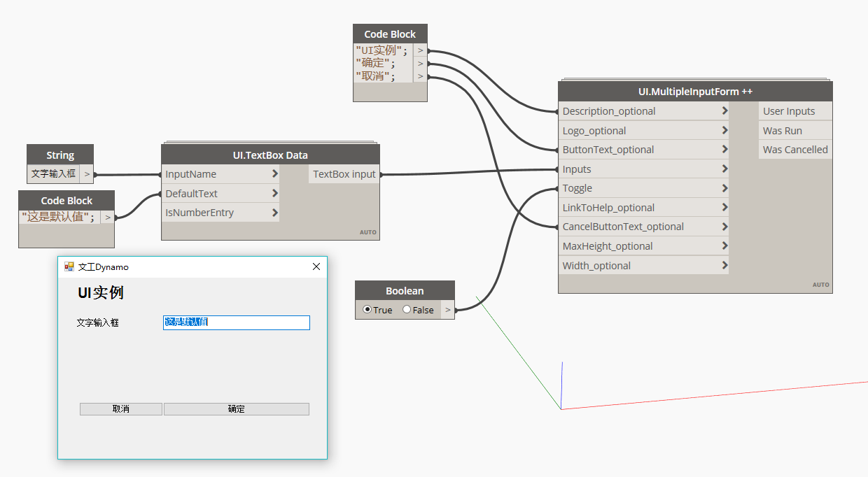This screenshot has height=477, width=868.
Task: Click AUTO lacing indicator on UI.TextBox Data
Action: 368,232
